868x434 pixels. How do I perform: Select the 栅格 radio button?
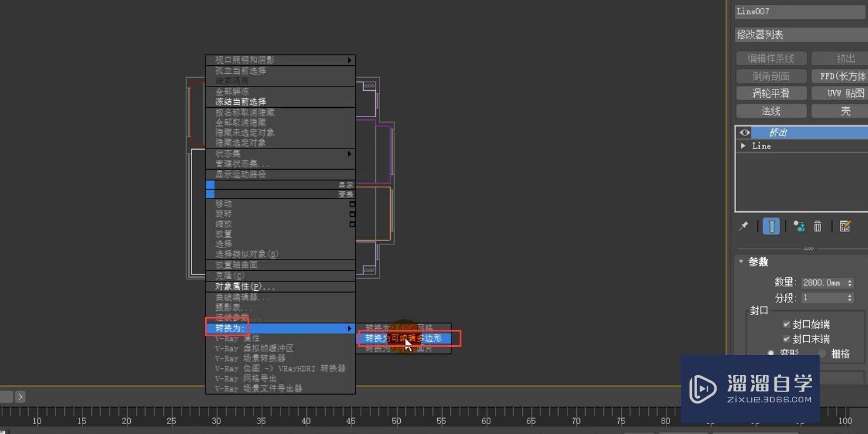point(821,353)
